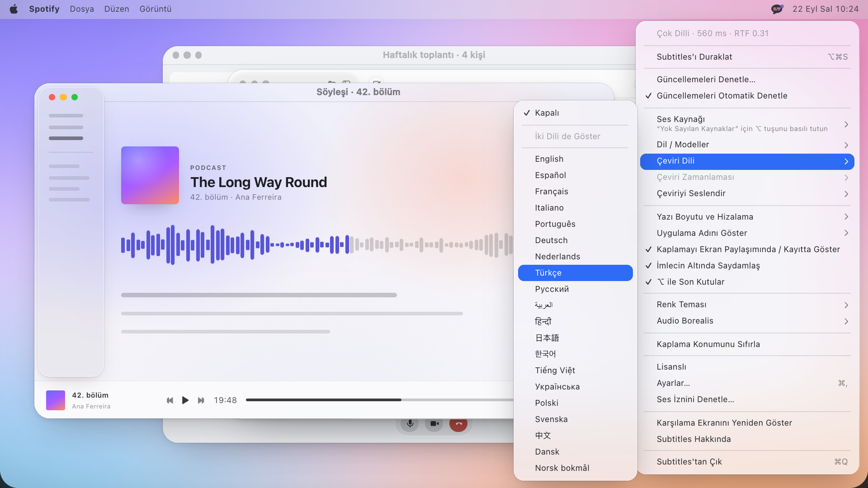Skip to the previous track
The width and height of the screenshot is (868, 488).
170,400
